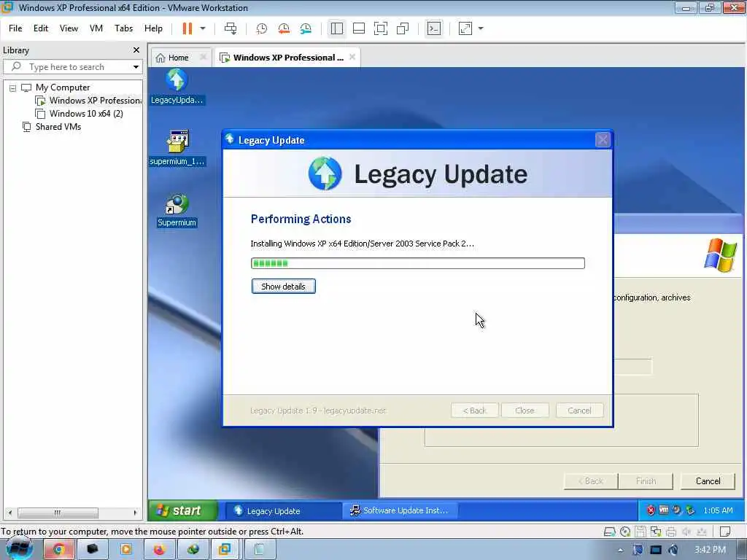Open Firefox from the host taskbar
This screenshot has height=560, width=747.
pos(159,550)
